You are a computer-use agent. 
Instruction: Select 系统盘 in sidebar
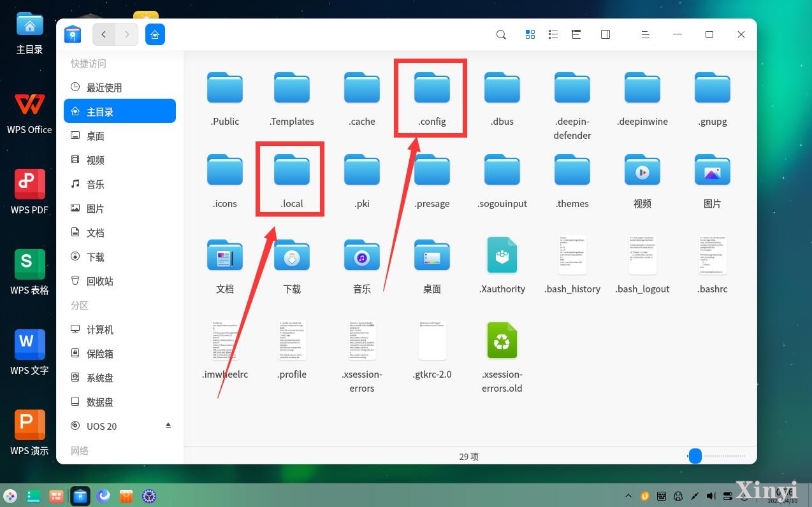click(x=120, y=378)
